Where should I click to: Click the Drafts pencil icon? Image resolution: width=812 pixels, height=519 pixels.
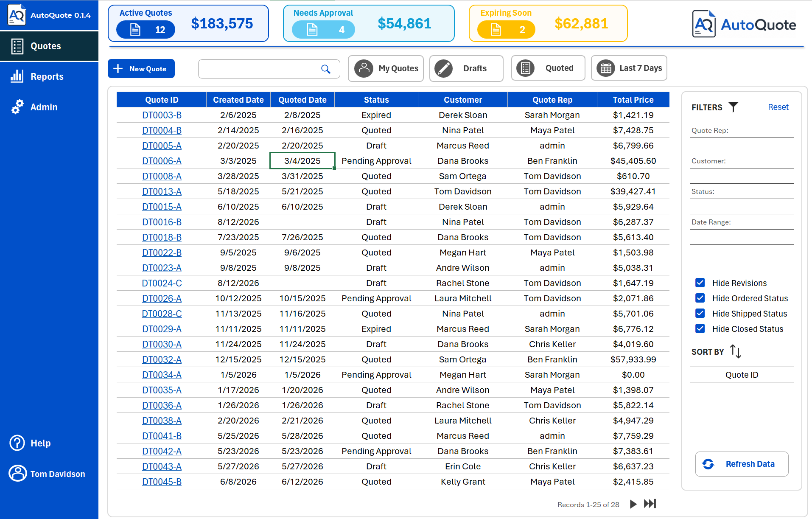pyautogui.click(x=444, y=68)
